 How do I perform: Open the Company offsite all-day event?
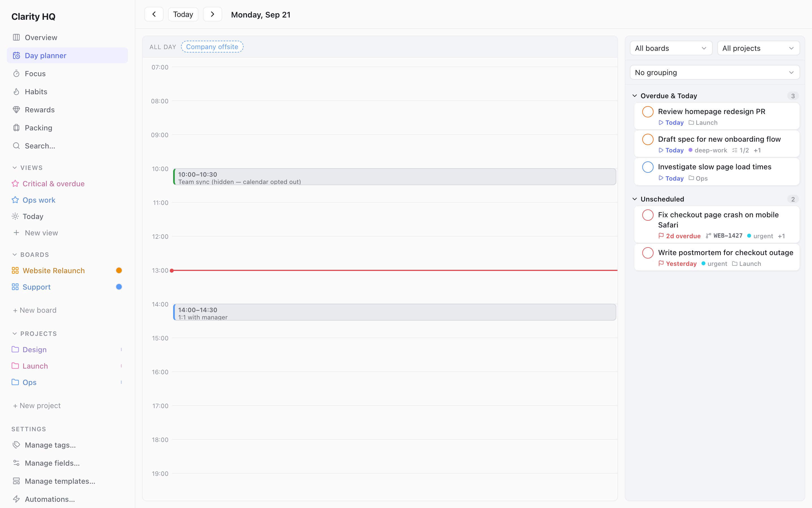pos(212,47)
